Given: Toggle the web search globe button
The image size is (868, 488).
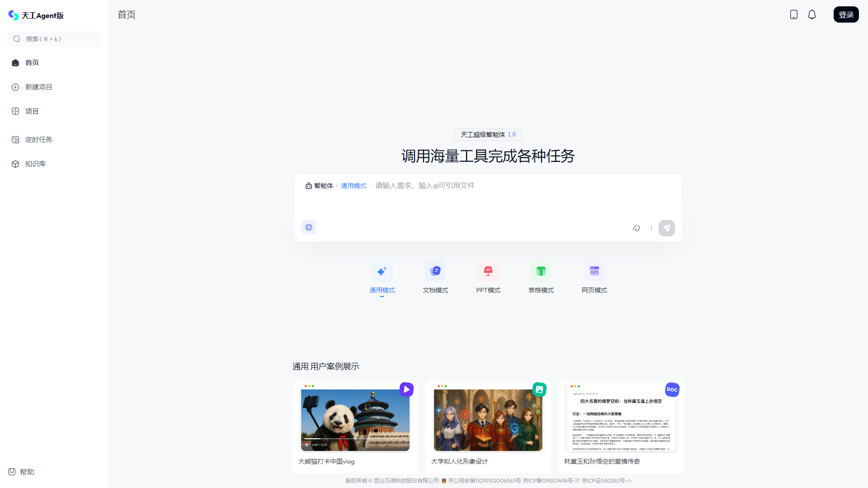Looking at the screenshot, I should click(x=309, y=227).
